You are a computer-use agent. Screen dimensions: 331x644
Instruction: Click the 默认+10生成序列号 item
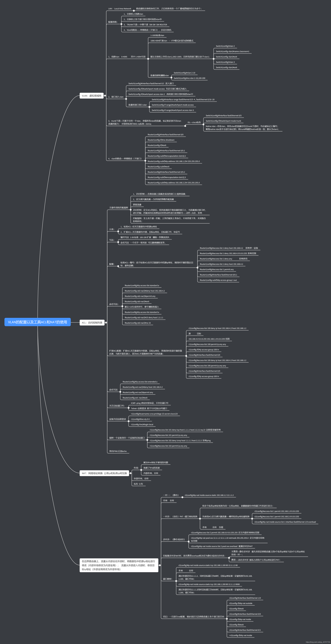(142, 307)
